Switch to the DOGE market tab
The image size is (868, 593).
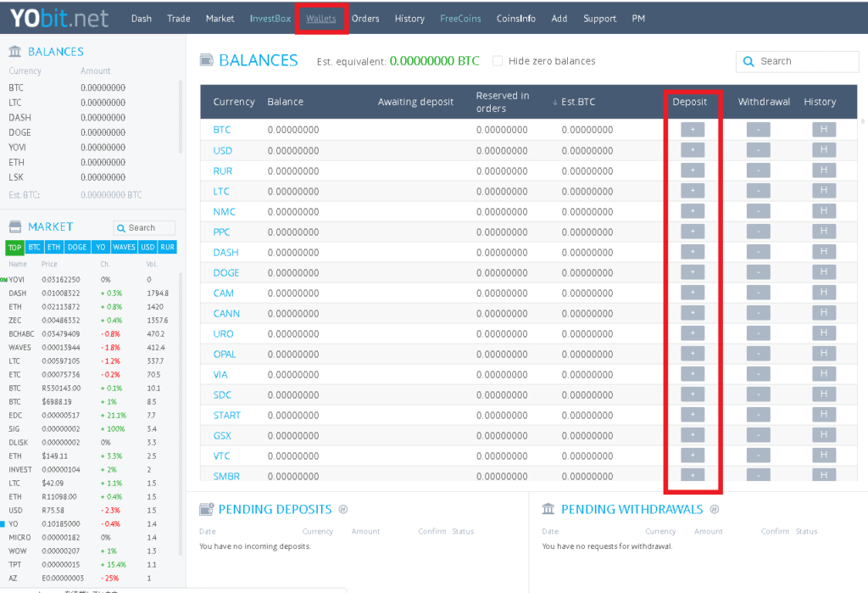tap(77, 247)
